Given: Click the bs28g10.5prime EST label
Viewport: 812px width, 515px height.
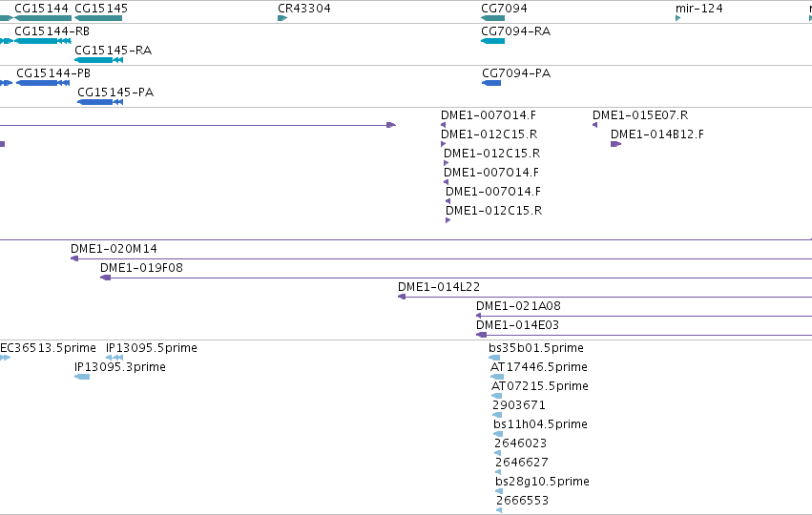Looking at the screenshot, I should coord(542,482).
